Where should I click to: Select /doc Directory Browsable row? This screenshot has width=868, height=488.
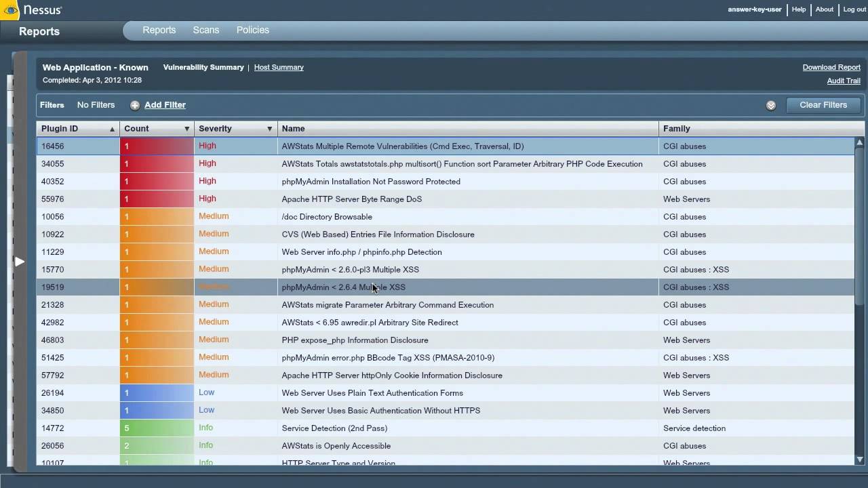pos(446,217)
